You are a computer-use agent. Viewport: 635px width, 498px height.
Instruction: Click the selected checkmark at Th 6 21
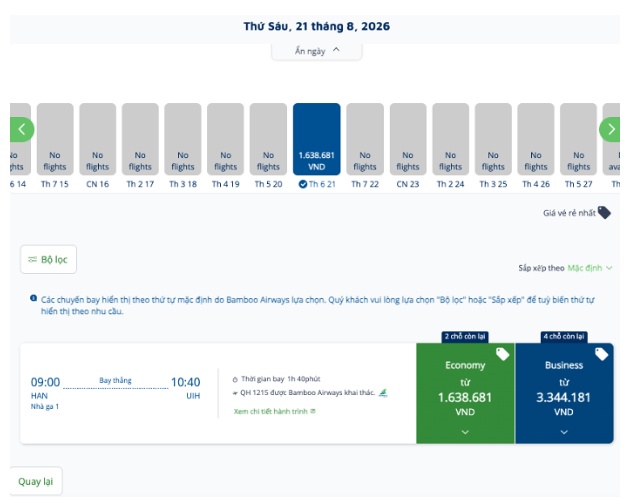click(303, 184)
